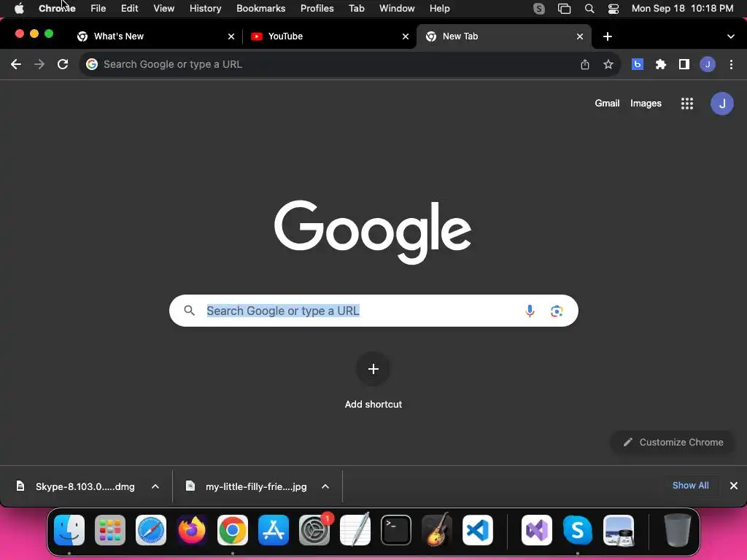Click the address bar URL field
The image size is (747, 560).
pos(333,64)
